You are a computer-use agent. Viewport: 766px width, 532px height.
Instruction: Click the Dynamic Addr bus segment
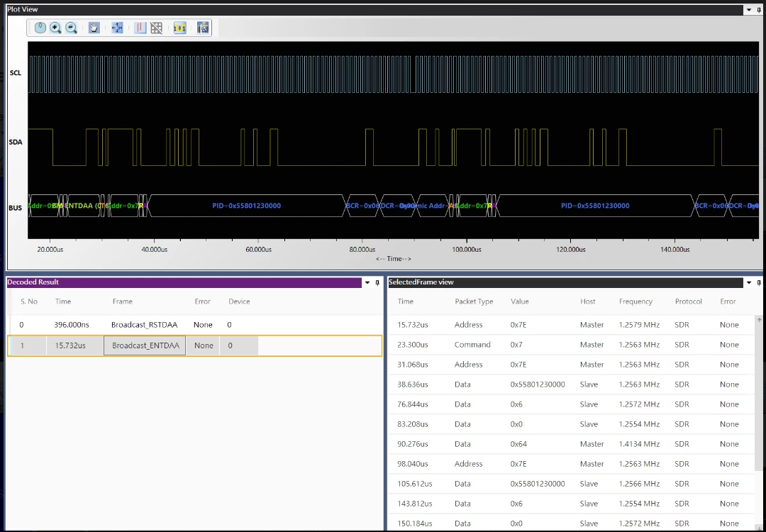coord(432,206)
